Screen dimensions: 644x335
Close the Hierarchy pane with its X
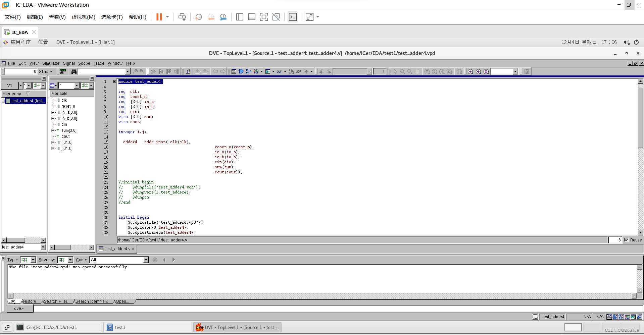click(44, 78)
